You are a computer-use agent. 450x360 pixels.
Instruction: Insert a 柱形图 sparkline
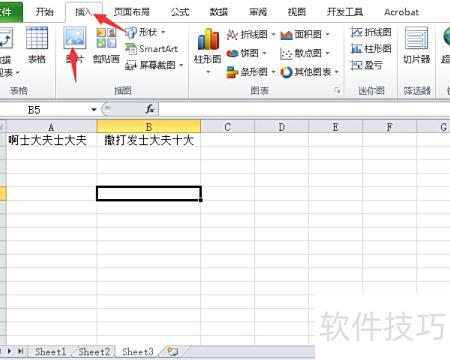pyautogui.click(x=371, y=49)
